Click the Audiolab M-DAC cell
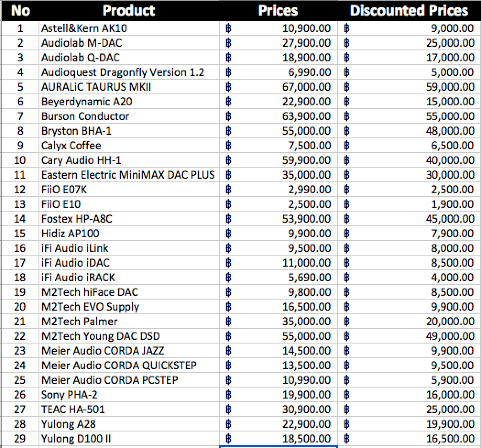Viewport: 481px width, 448px height. 82,43
